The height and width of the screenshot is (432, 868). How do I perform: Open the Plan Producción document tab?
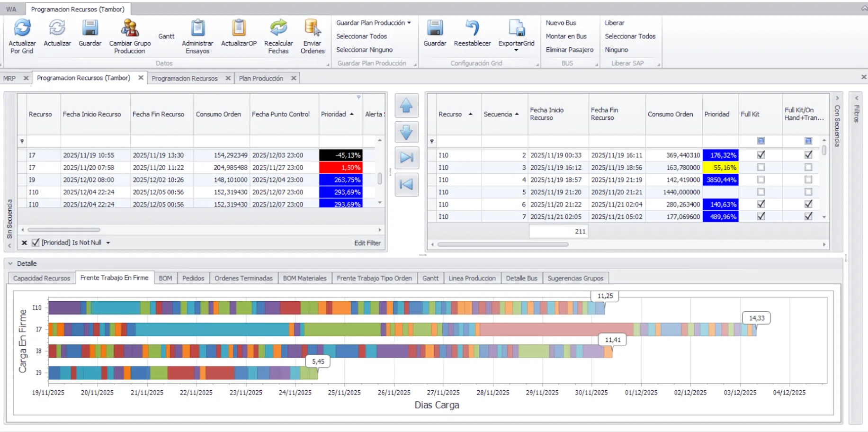point(261,78)
